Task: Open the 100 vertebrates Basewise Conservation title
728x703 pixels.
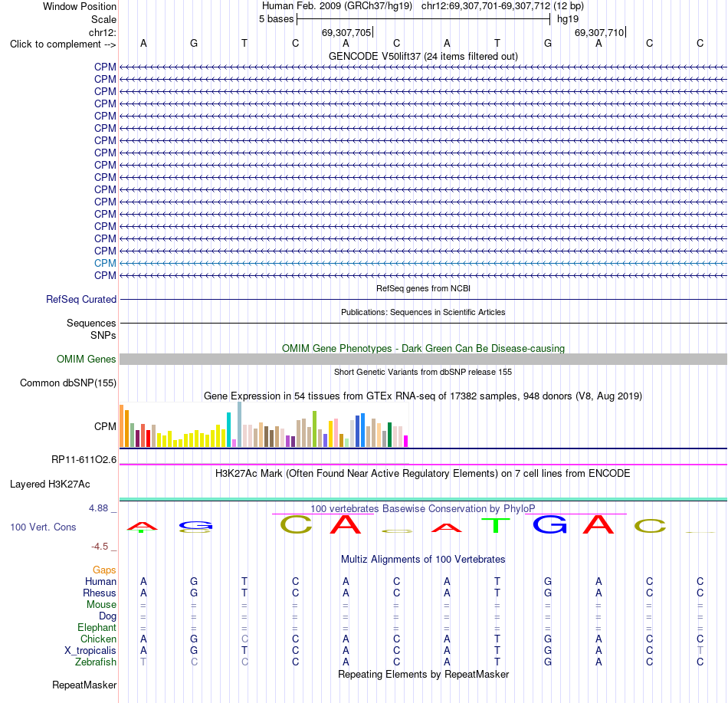Action: [x=423, y=509]
